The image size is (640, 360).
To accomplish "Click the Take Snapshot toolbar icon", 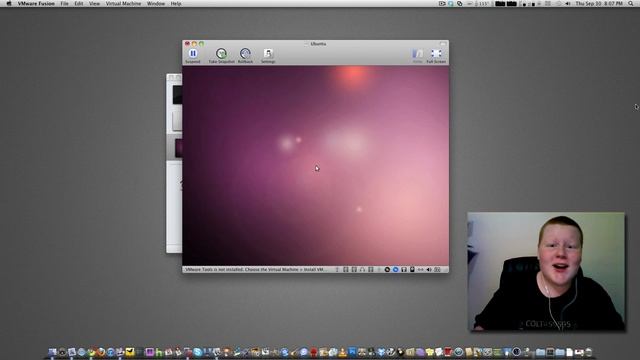I will coord(221,56).
